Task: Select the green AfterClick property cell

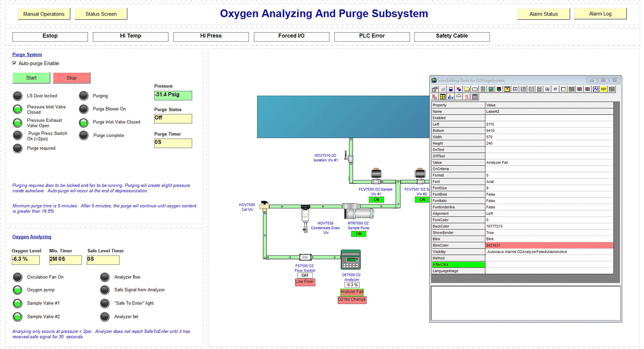Action: (x=458, y=265)
